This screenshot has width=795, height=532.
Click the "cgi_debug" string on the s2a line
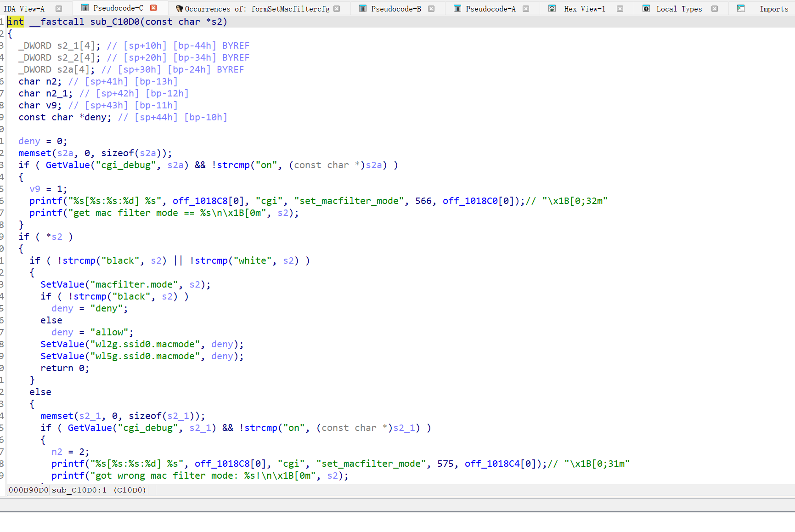coord(126,165)
